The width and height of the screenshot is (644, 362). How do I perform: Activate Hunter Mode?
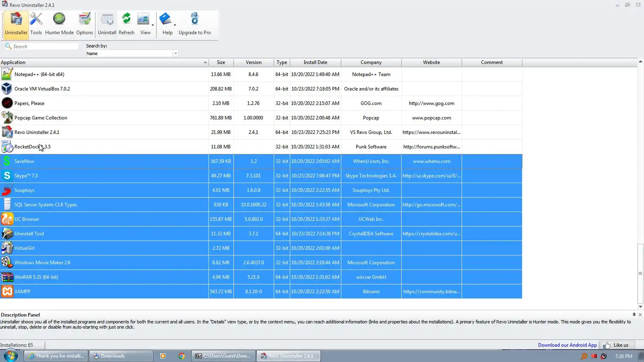[59, 25]
